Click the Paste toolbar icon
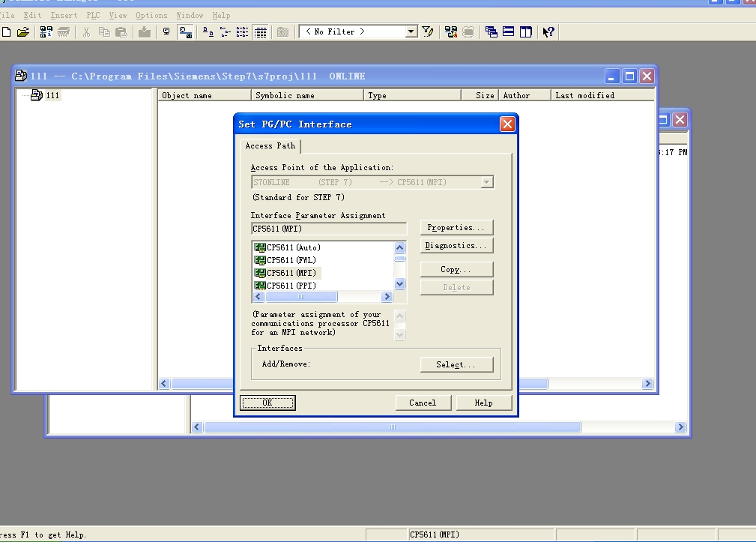This screenshot has height=542, width=756. click(121, 31)
